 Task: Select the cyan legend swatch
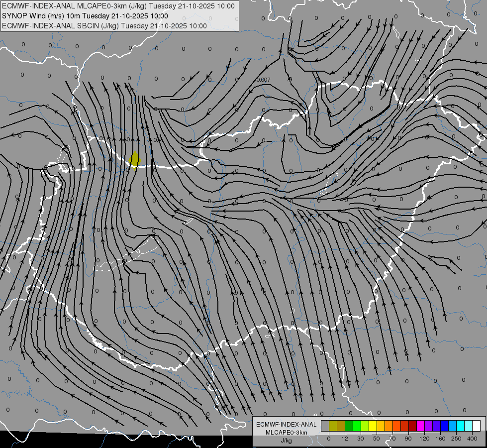[x=461, y=426]
